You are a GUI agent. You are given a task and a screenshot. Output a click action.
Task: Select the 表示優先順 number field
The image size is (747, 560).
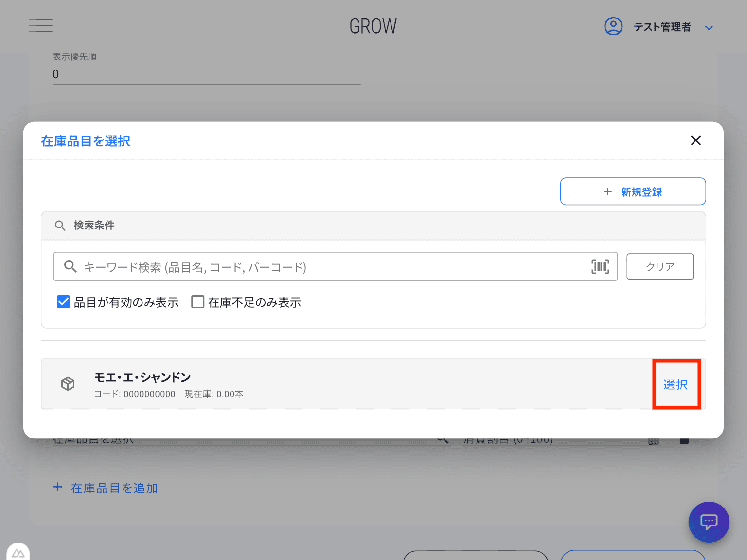click(206, 74)
